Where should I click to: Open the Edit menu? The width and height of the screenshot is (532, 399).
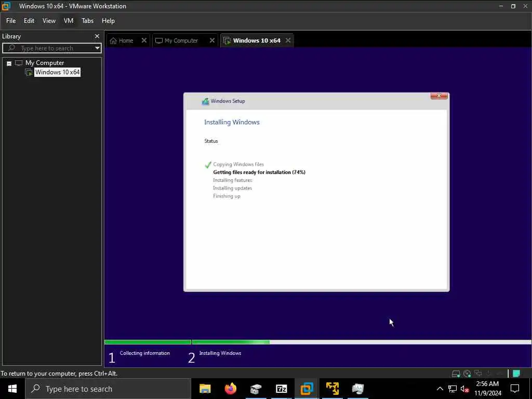tap(29, 21)
